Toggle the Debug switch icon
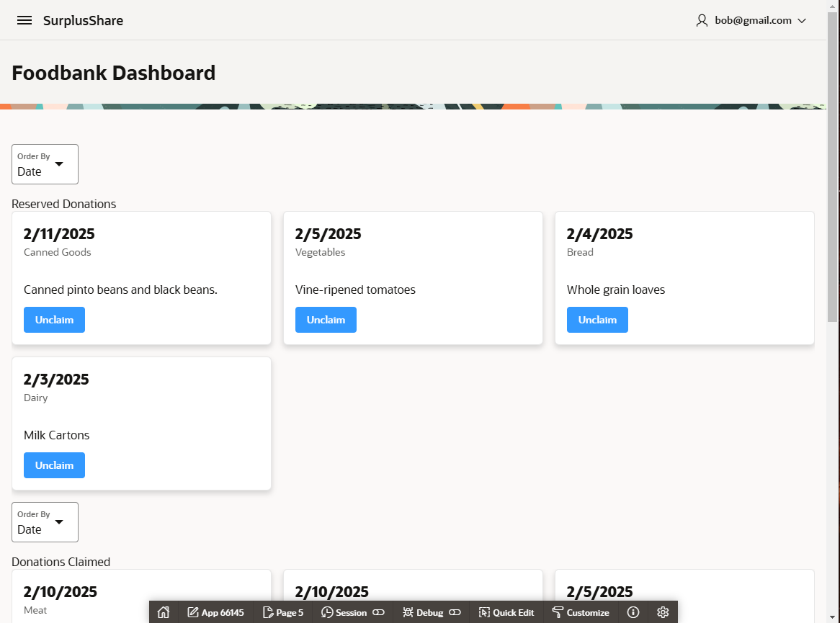Viewport: 840px width, 623px height. (455, 612)
